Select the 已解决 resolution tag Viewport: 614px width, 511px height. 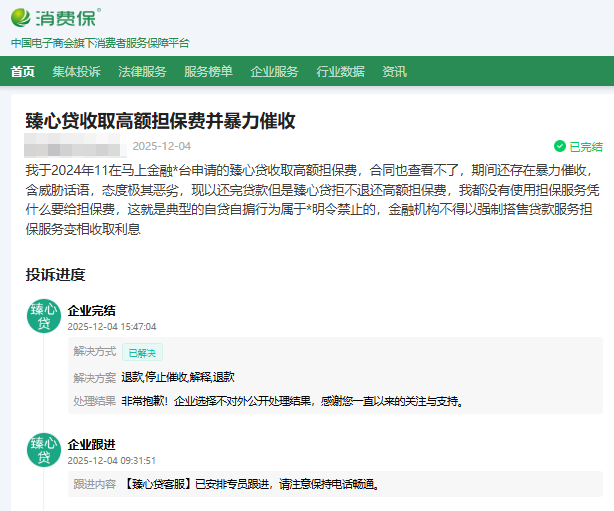(x=142, y=352)
